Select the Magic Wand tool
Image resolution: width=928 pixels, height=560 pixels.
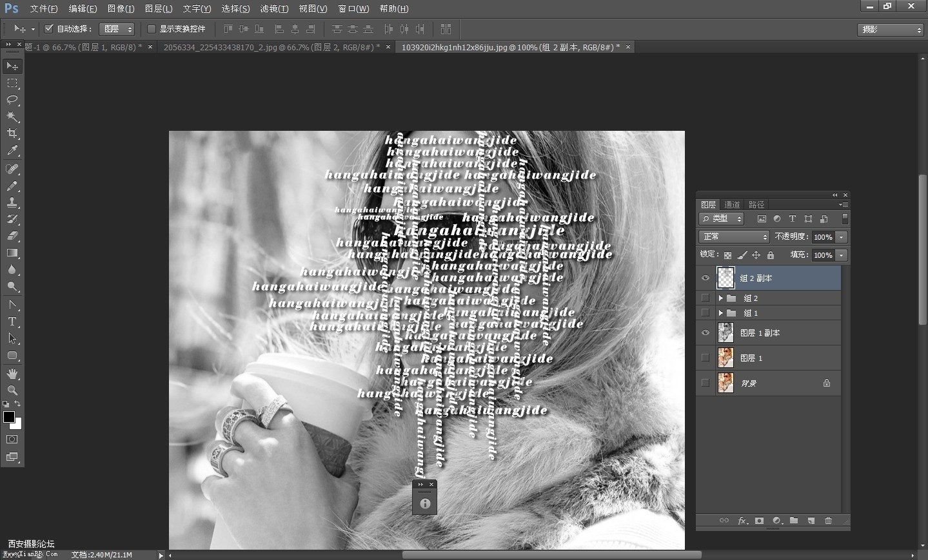click(x=12, y=117)
